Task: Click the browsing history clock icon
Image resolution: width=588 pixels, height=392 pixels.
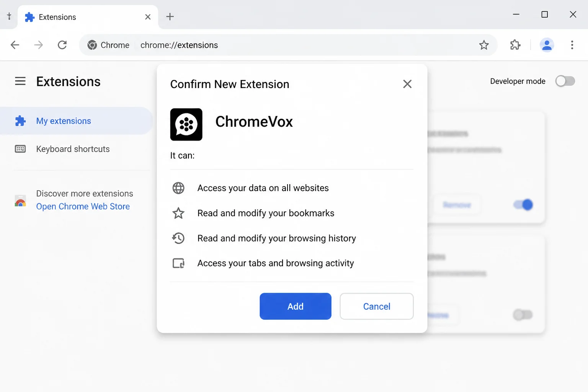Action: [x=178, y=238]
